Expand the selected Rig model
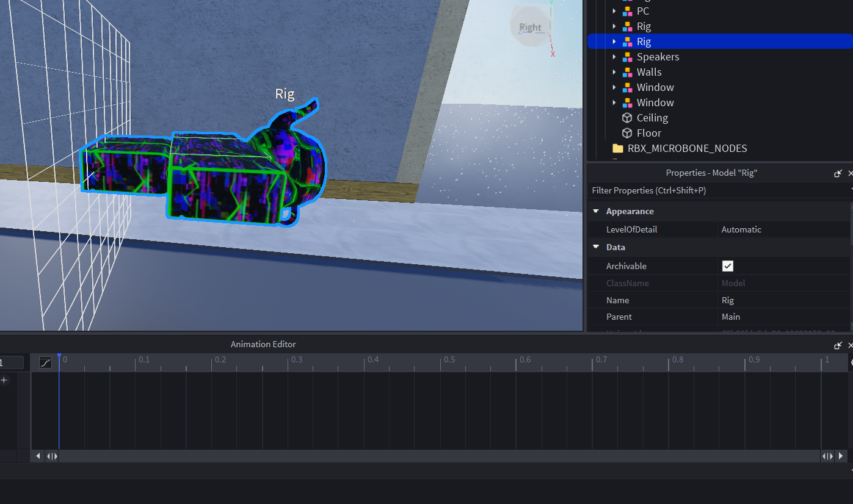 (614, 41)
